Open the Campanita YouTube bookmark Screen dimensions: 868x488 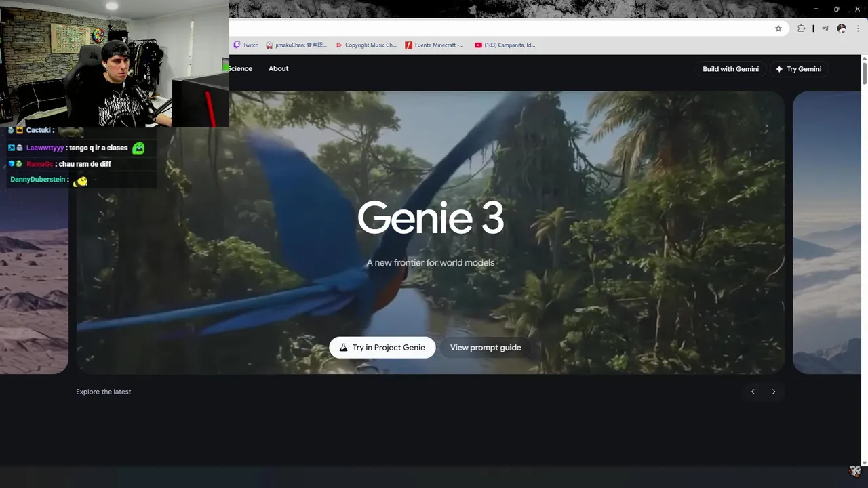(x=505, y=45)
